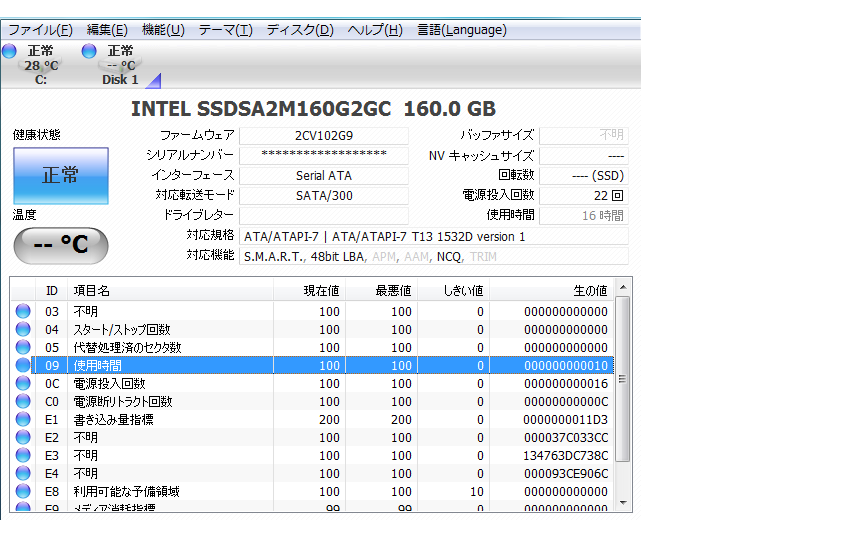Click status orb for row ID E3
This screenshot has width=864, height=540.
[23, 456]
